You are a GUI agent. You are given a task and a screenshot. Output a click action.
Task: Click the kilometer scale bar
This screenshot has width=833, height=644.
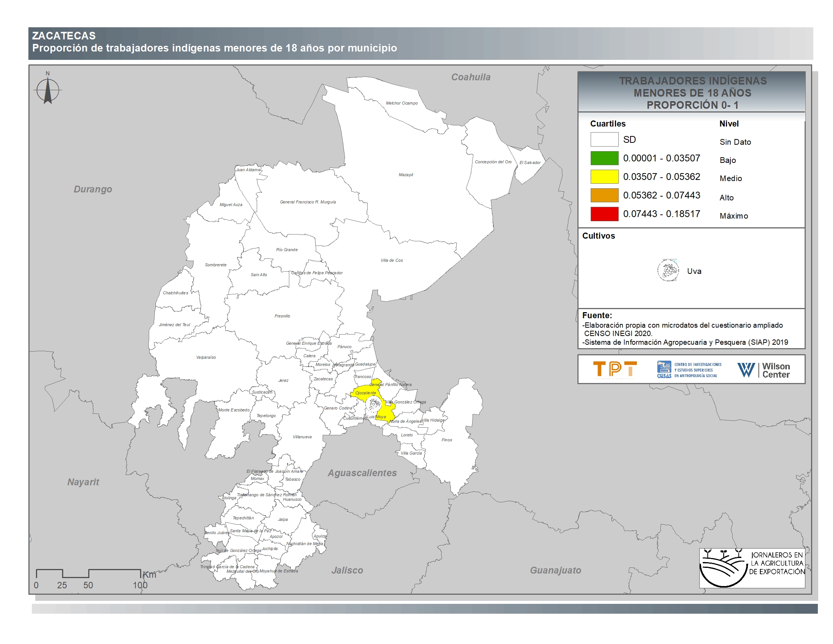(89, 574)
